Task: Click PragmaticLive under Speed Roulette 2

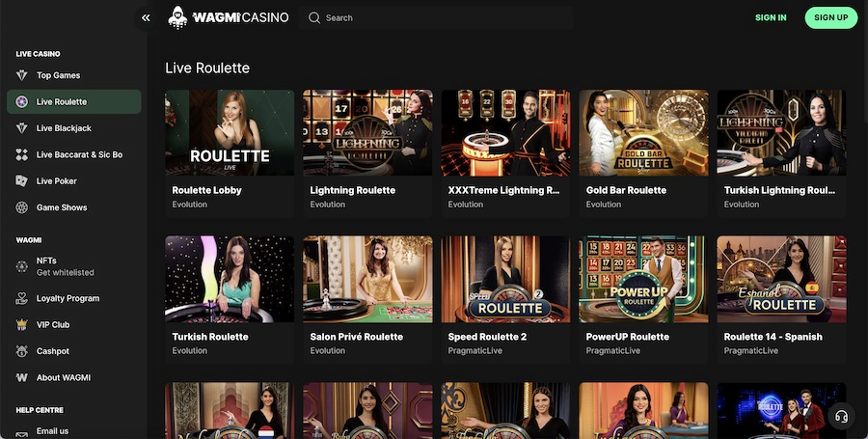Action: tap(475, 351)
